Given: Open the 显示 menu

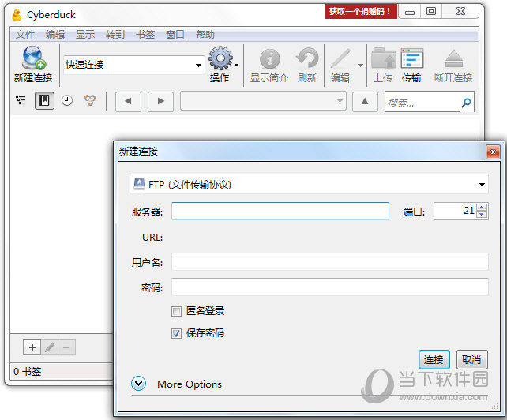Looking at the screenshot, I should coord(85,35).
